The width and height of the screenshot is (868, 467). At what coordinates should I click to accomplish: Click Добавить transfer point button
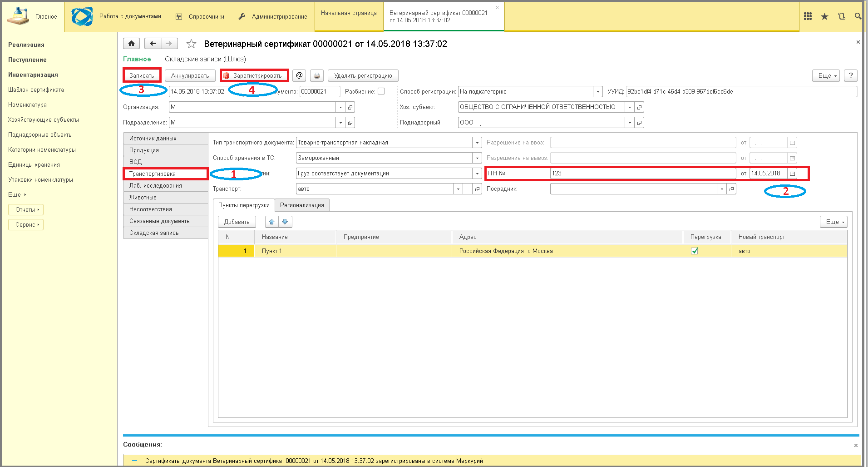pyautogui.click(x=237, y=222)
